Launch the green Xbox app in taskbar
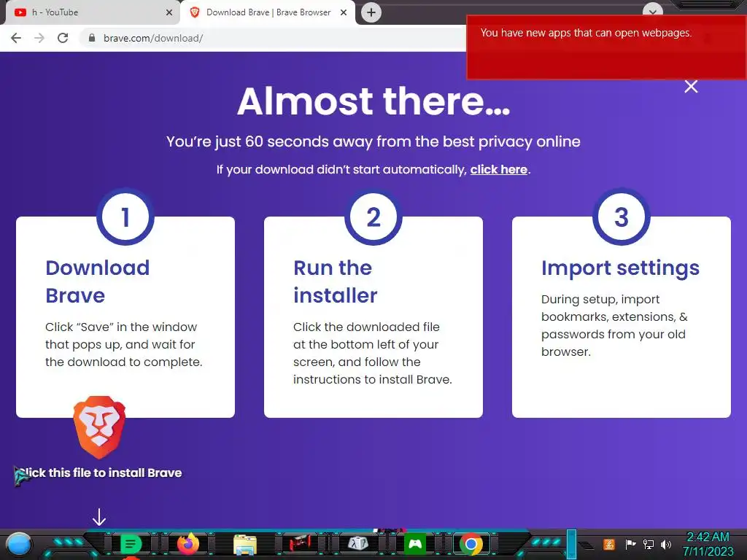This screenshot has width=747, height=560. coord(415,544)
